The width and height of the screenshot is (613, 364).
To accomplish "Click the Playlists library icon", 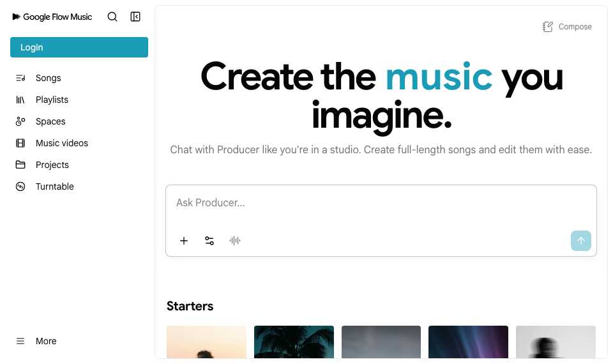I will (x=20, y=100).
